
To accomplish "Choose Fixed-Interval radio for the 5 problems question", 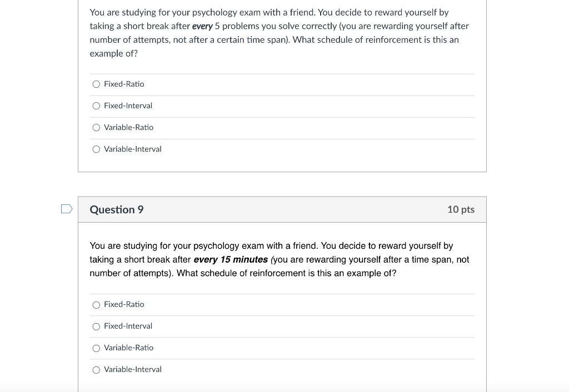I will click(x=96, y=106).
